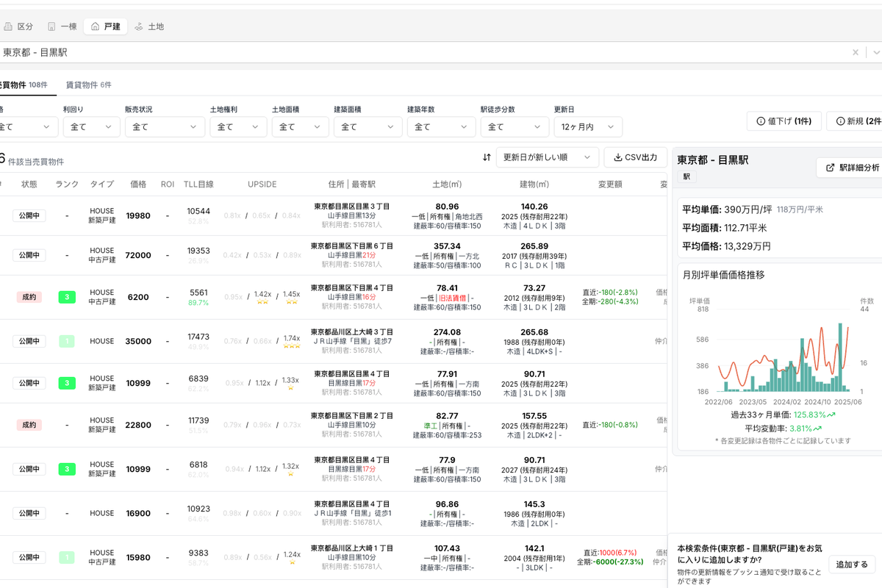The width and height of the screenshot is (882, 588).
Task: Click TLL目線 value 10544
Action: [198, 211]
